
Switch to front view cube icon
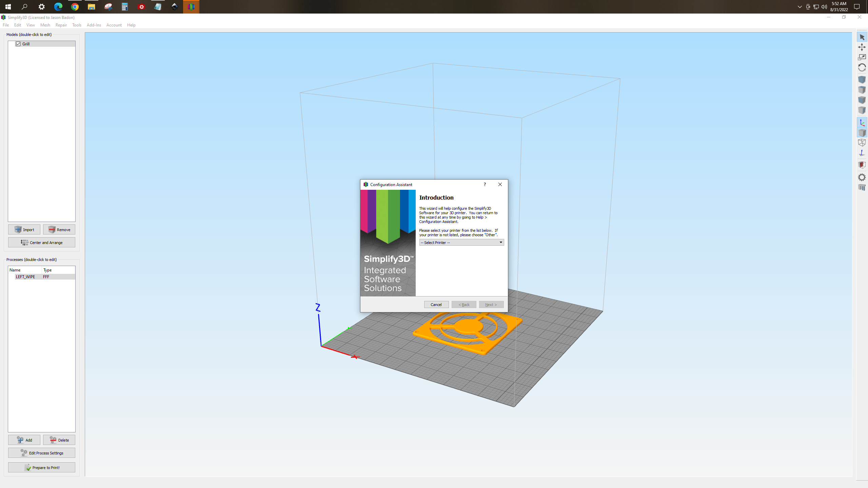(x=862, y=100)
